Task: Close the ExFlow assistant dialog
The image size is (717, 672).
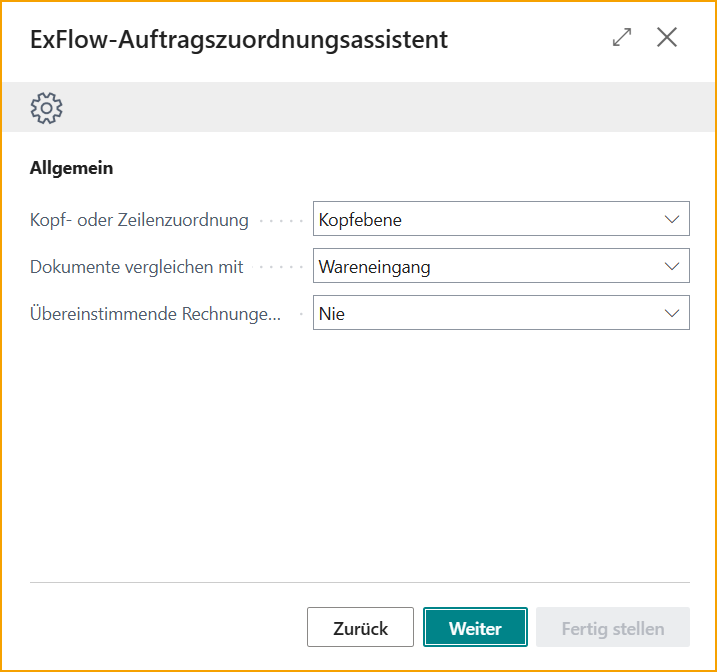Action: click(667, 38)
